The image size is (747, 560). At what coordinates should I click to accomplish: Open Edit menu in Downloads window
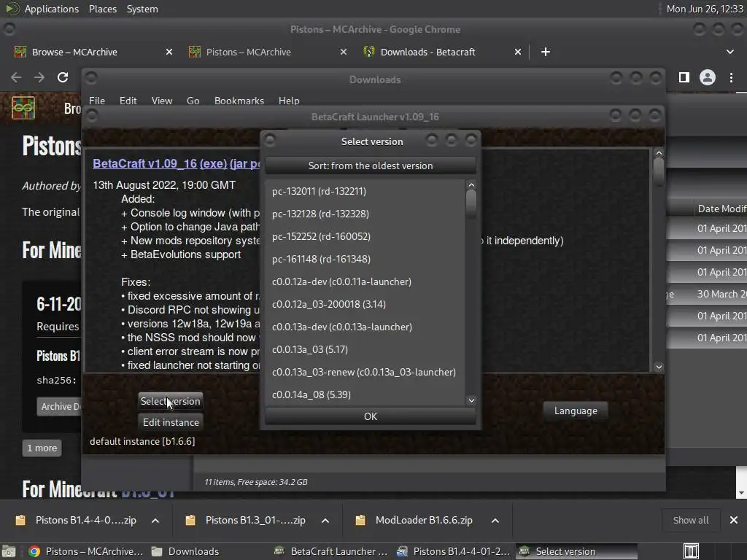pyautogui.click(x=128, y=101)
